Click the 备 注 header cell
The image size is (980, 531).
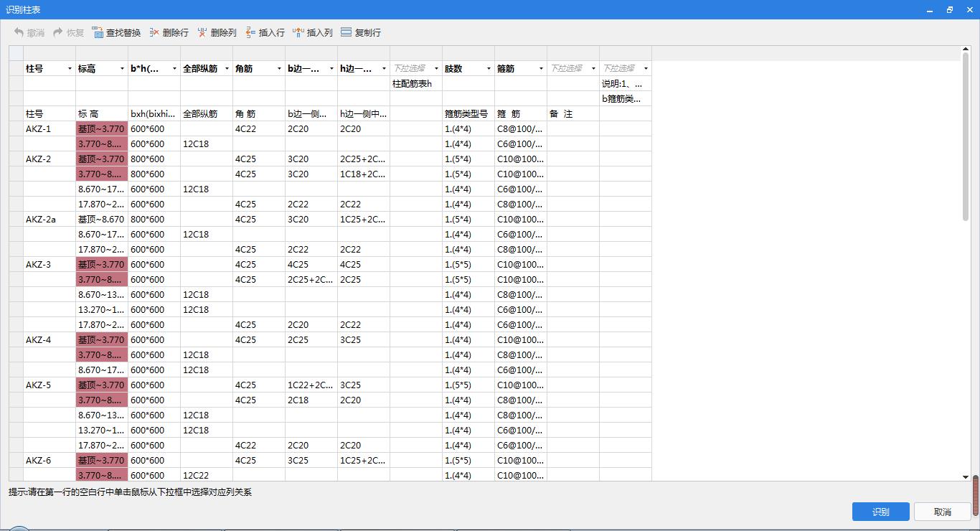tap(573, 114)
